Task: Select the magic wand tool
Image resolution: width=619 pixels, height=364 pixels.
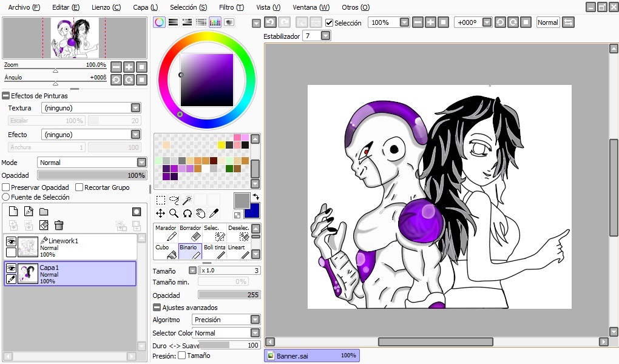Action: (187, 200)
